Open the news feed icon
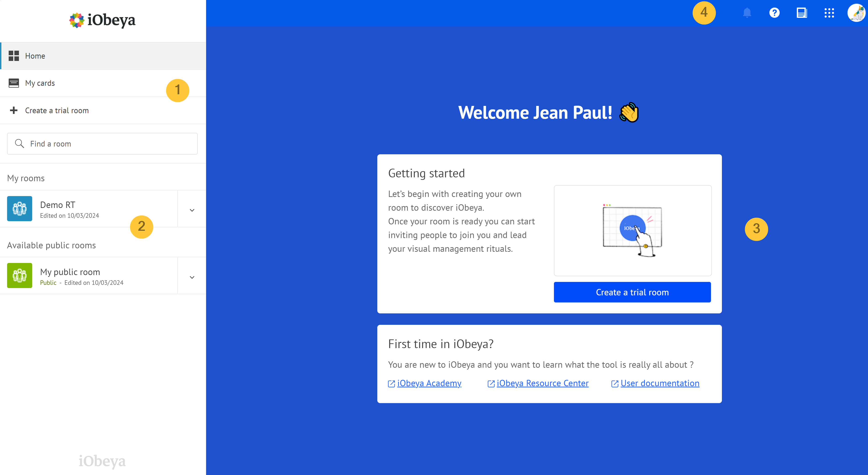This screenshot has height=475, width=868. 802,13
